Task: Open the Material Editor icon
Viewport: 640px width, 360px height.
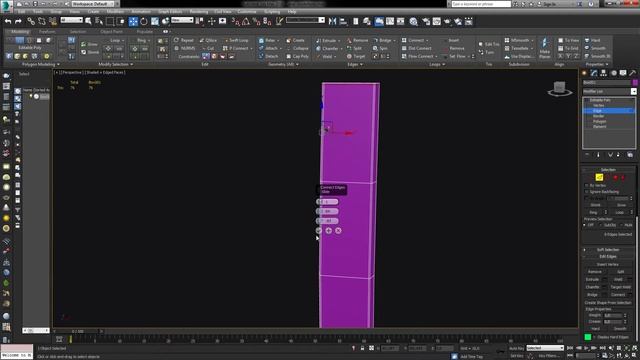Action: point(413,21)
